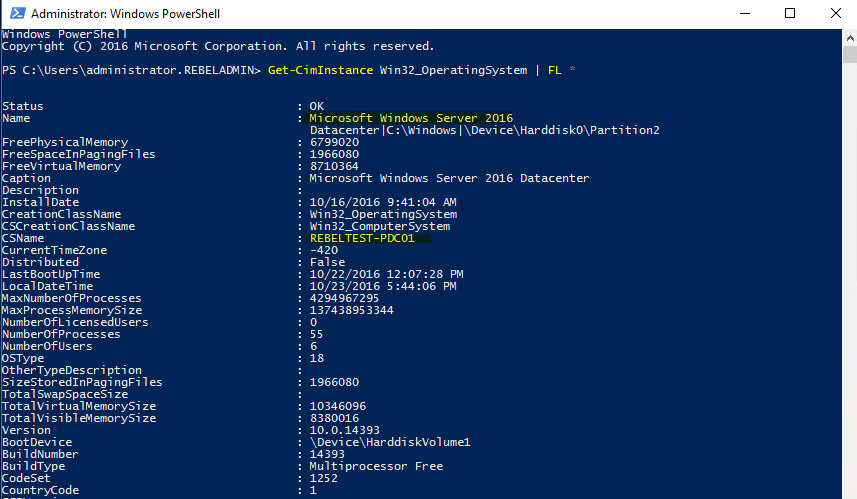Click the 'Administrator: Windows PowerShell' title text
This screenshot has width=857, height=499.
(125, 14)
